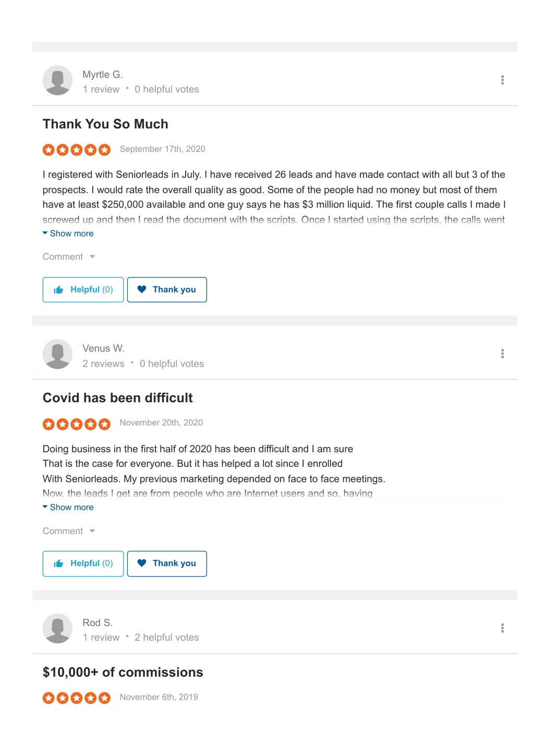The image size is (534, 756).
Task: Click the $10,000+ of commissions review title
Action: pos(123,672)
